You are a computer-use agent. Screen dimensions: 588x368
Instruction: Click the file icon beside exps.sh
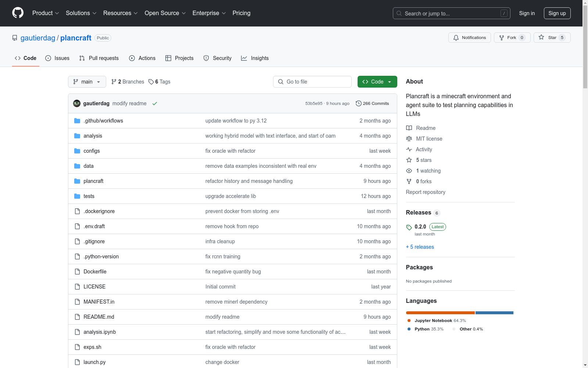pos(77,347)
